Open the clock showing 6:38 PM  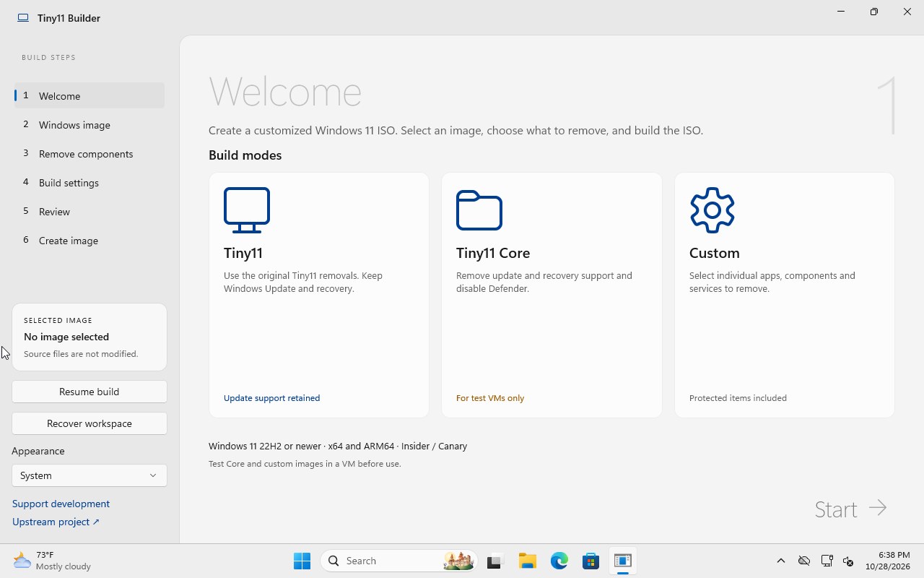pos(887,561)
